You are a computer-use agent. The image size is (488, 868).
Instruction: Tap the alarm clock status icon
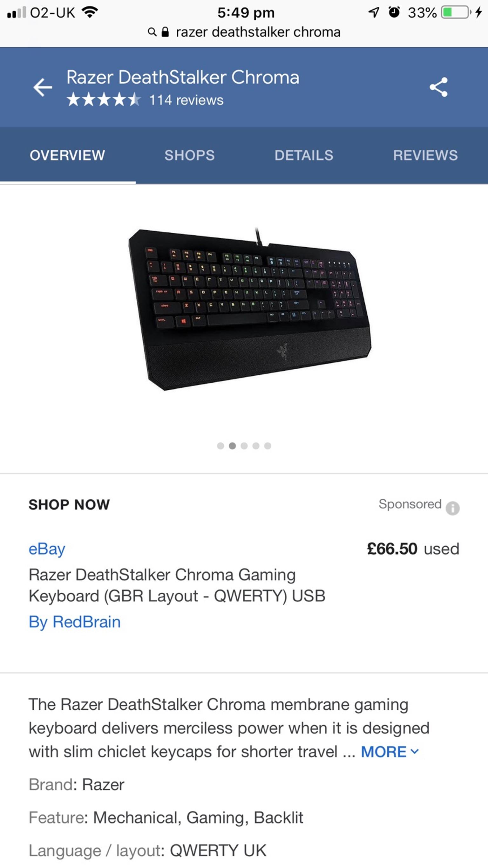point(394,12)
